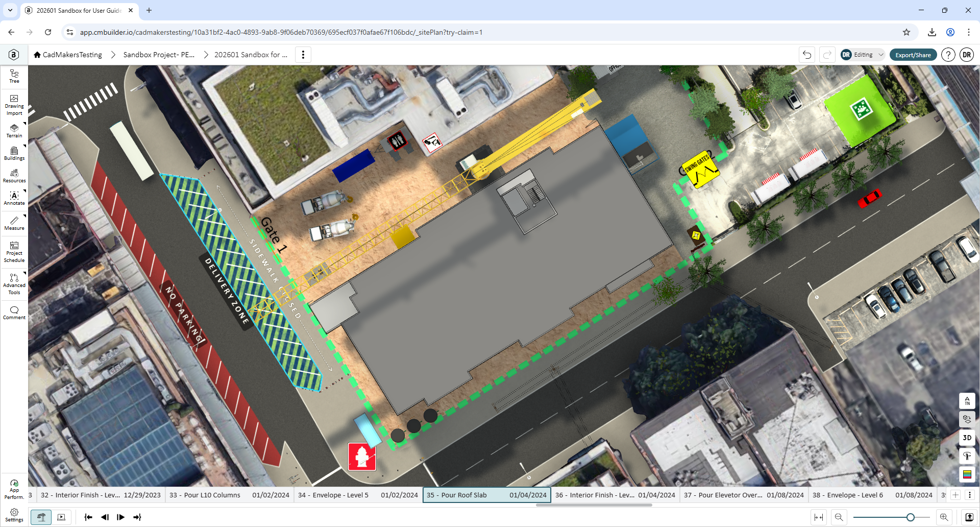Viewport: 980px width, 527px height.
Task: Toggle the presentation playback mode button
Action: 61,517
